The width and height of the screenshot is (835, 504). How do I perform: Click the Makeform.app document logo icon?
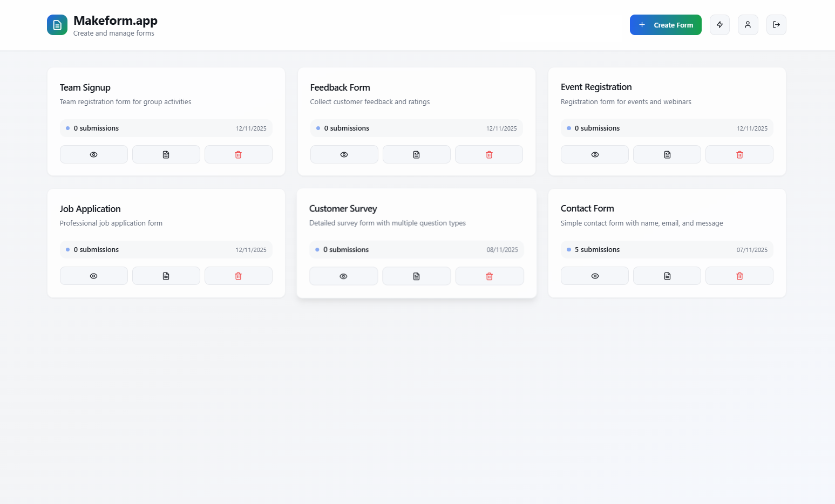[x=57, y=25]
